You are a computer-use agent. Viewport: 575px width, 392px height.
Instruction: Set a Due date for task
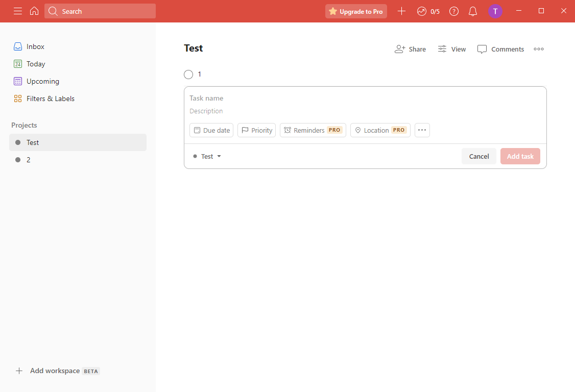pos(211,130)
